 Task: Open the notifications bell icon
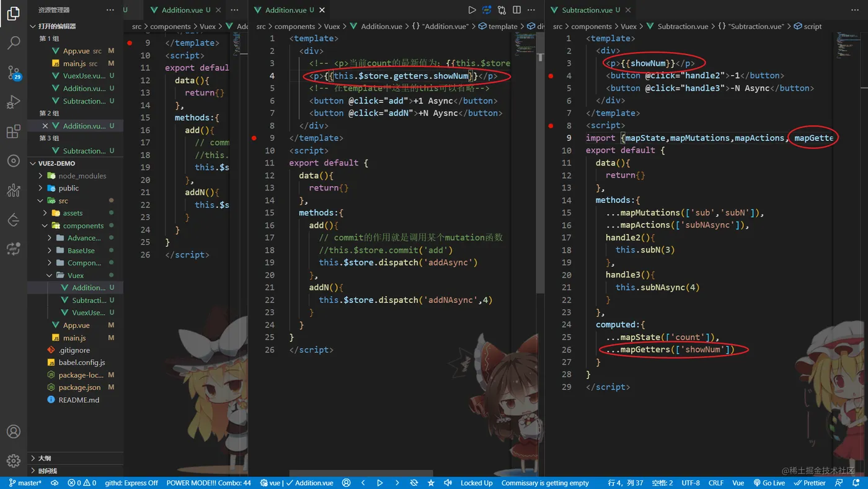855,483
